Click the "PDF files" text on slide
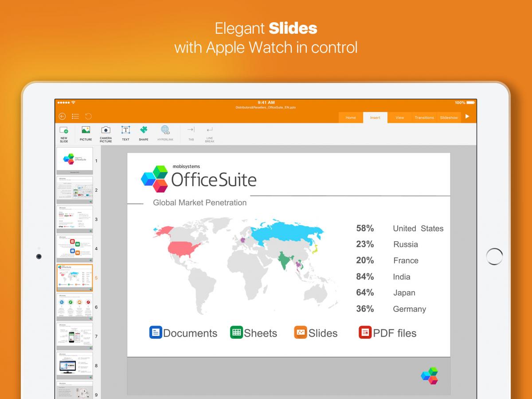532x399 pixels. [395, 333]
